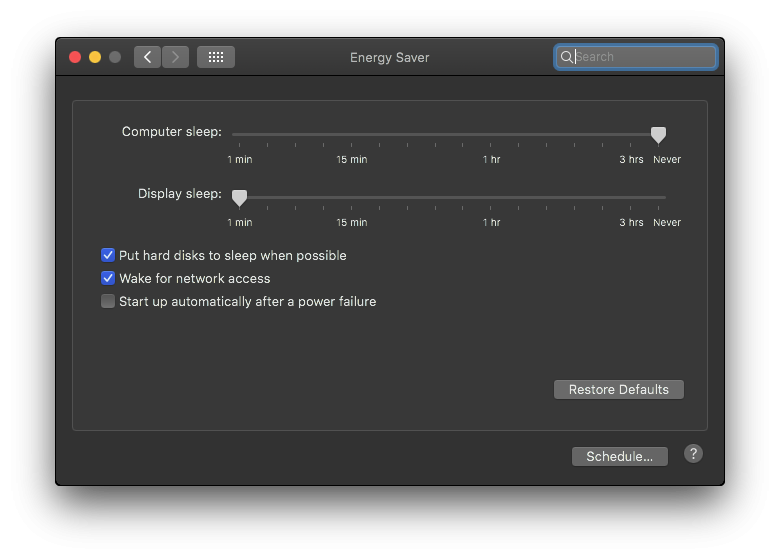Open the Schedule... dialog

(620, 457)
